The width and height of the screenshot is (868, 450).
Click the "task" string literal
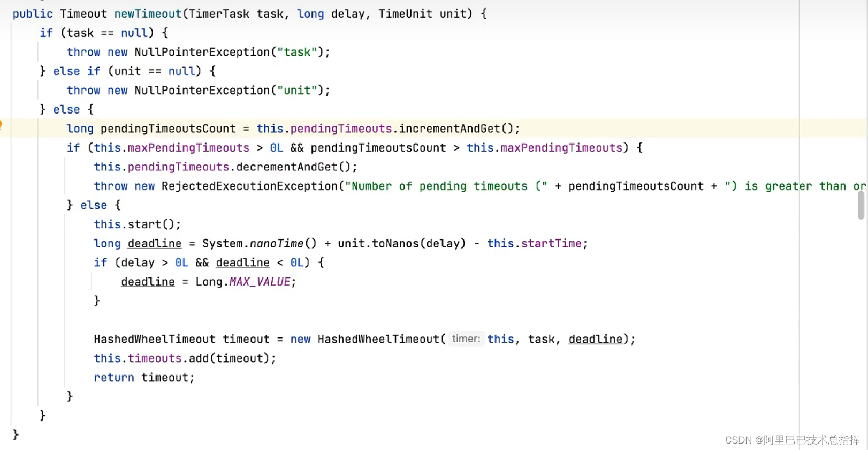coord(297,52)
